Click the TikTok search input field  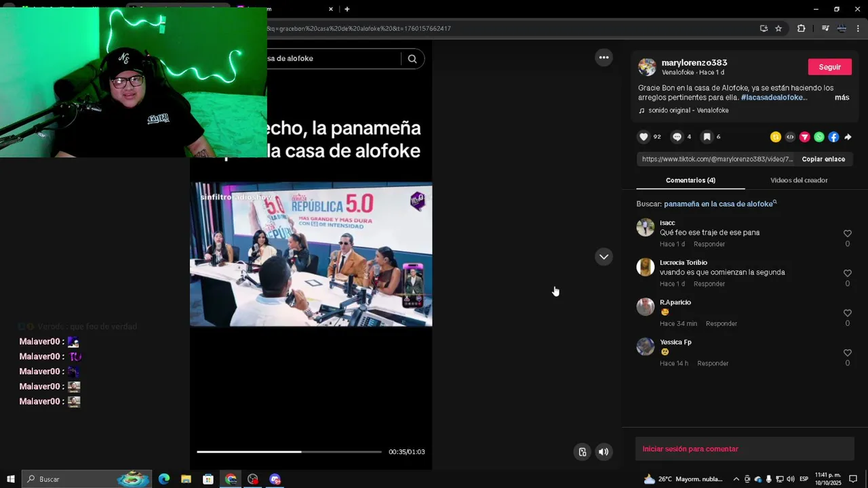tap(332, 58)
